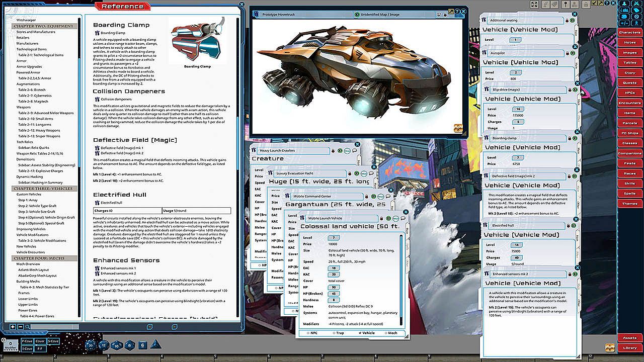Choose the Mech type radio button

tap(386, 333)
